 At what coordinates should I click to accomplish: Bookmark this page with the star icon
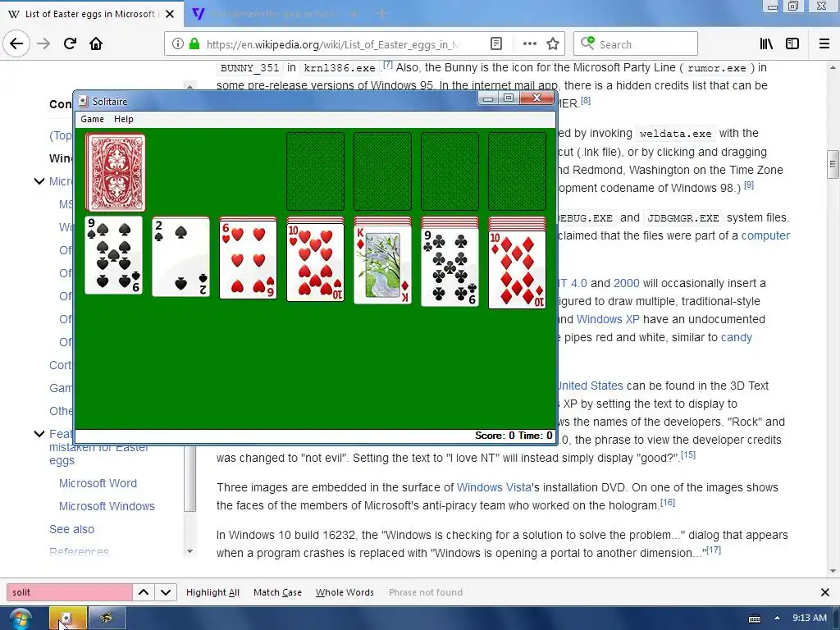pyautogui.click(x=553, y=44)
